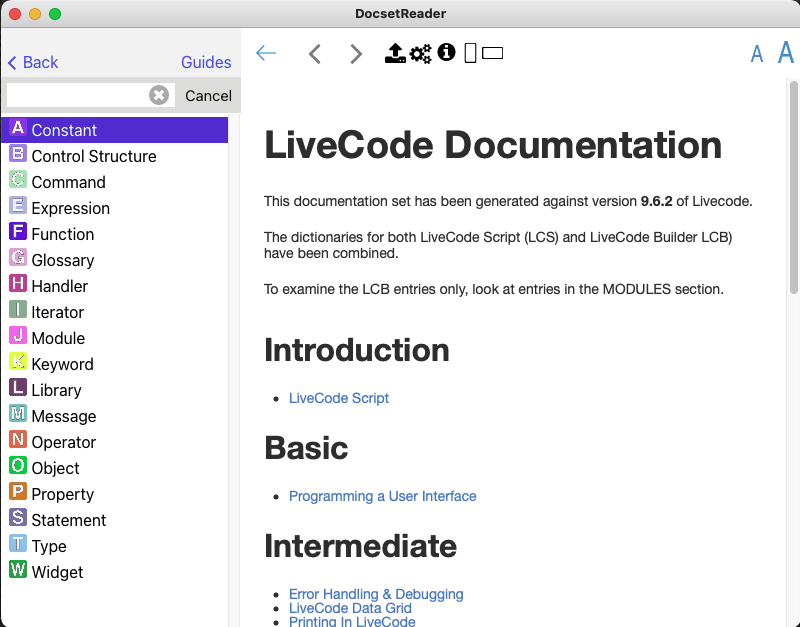Click the portrait rectangle icon
This screenshot has width=800, height=627.
click(x=471, y=54)
